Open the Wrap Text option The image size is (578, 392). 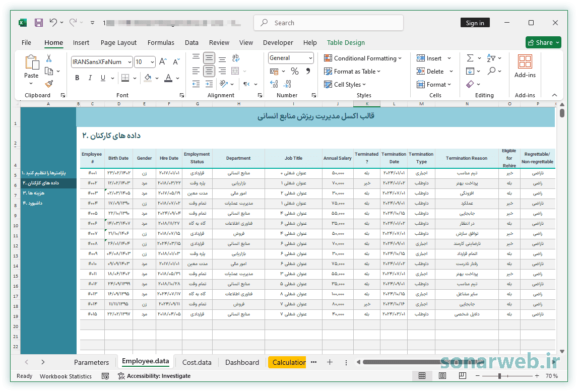click(x=235, y=58)
